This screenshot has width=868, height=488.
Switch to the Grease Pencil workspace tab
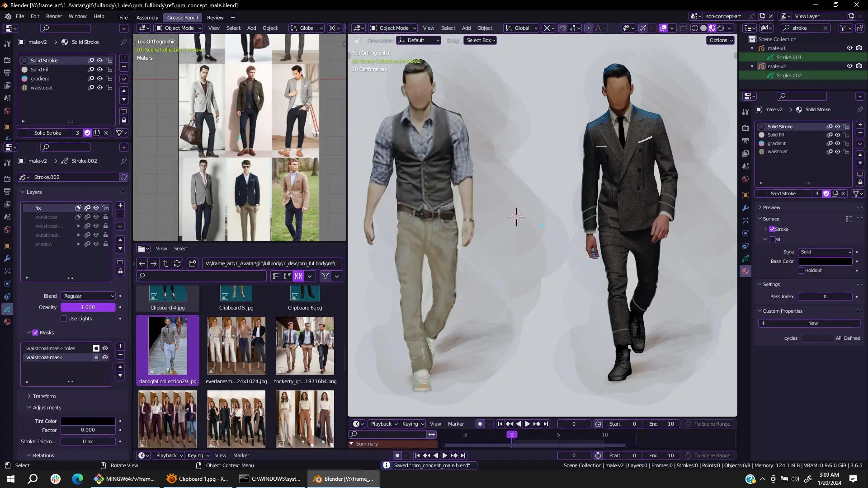point(182,18)
